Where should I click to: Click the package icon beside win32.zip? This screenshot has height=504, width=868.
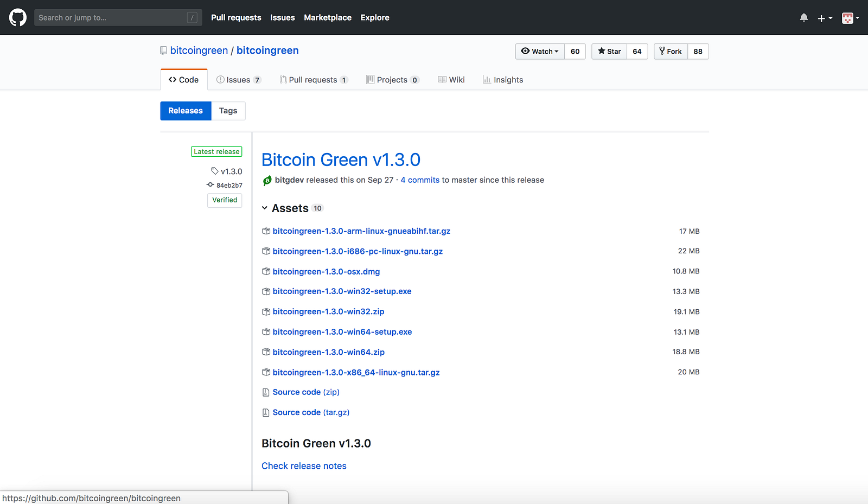266,311
